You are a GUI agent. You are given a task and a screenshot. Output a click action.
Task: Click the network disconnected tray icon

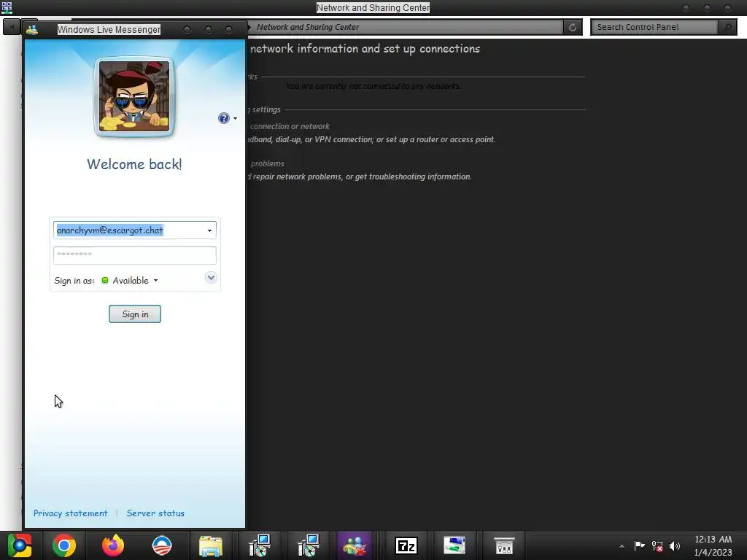tap(657, 546)
